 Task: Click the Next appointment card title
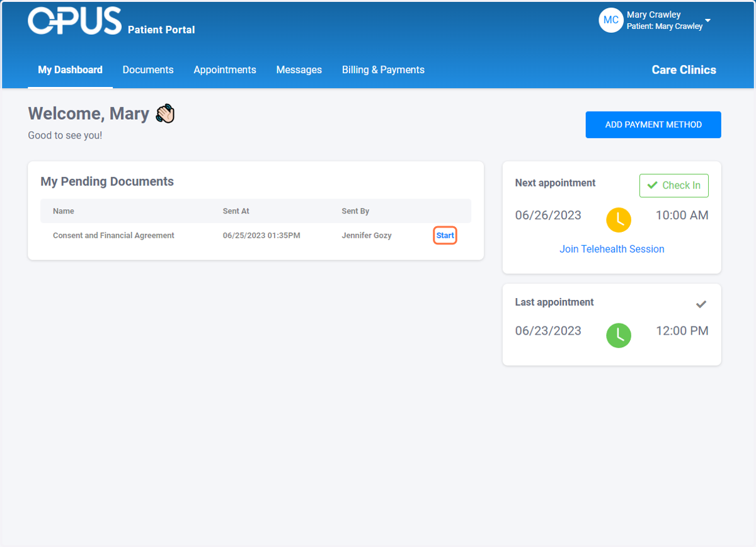(555, 183)
